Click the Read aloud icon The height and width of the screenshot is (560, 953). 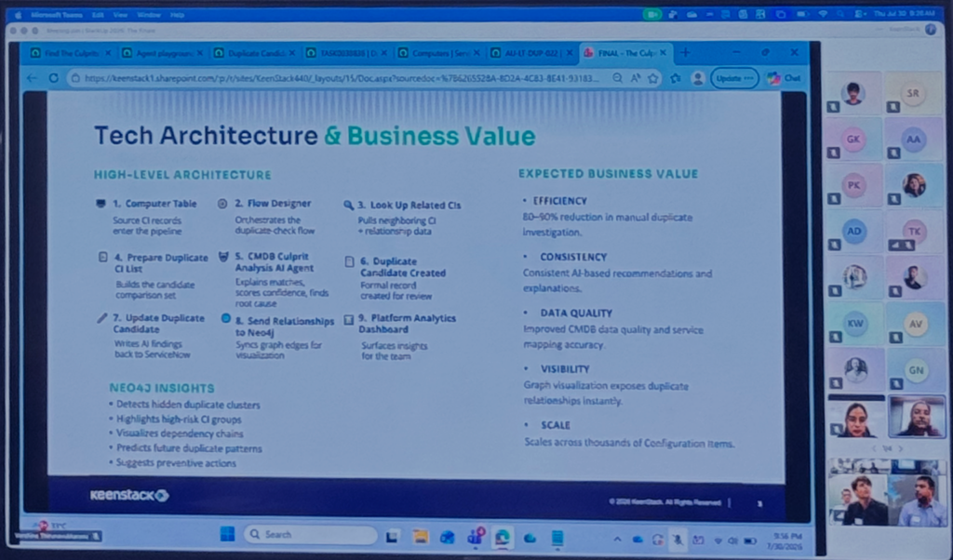point(635,78)
